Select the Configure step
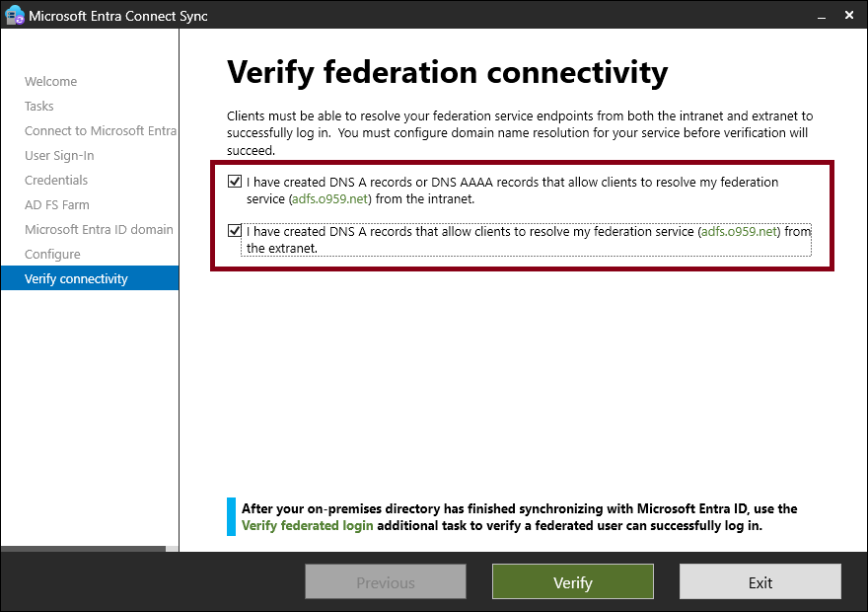This screenshot has height=612, width=868. pyautogui.click(x=52, y=255)
